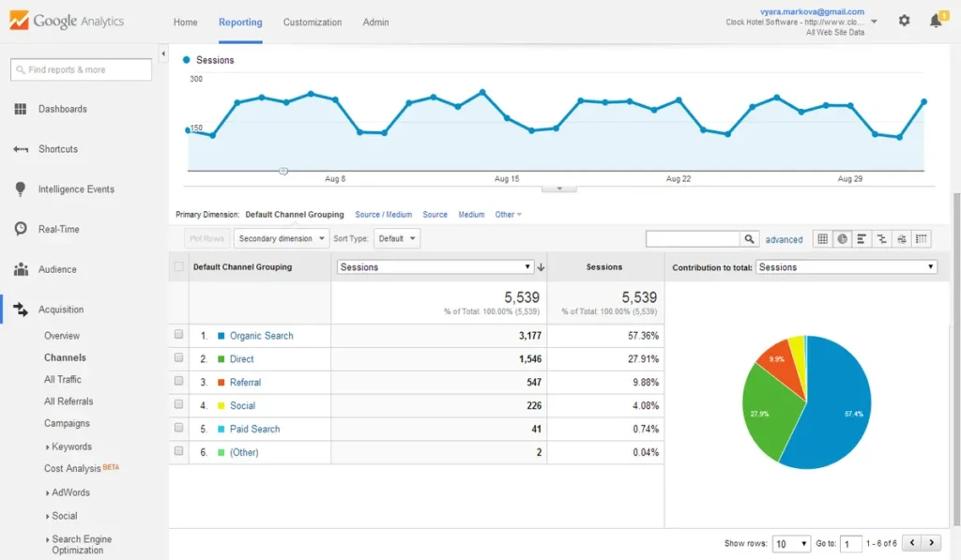This screenshot has height=560, width=961.
Task: Open the notifications bell icon
Action: (x=936, y=21)
